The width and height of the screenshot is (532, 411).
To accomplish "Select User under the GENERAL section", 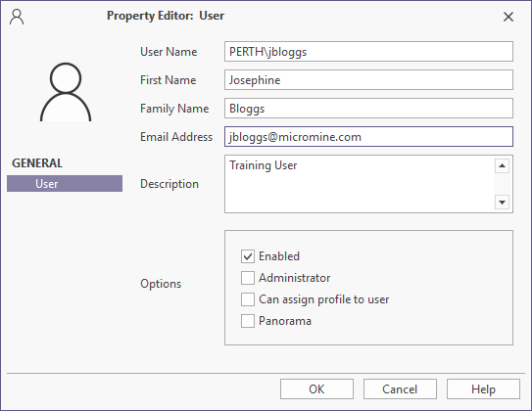I will (x=65, y=184).
